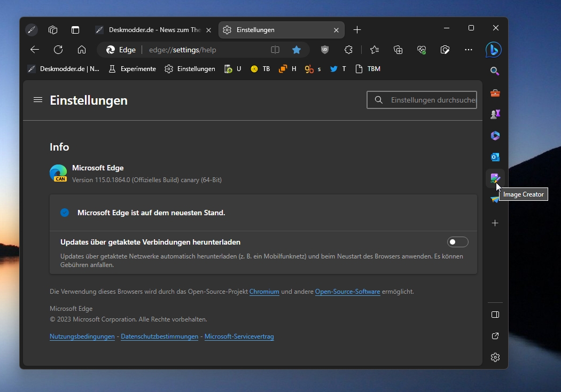Open the sidebar settings gear
The image size is (561, 392).
(x=495, y=357)
